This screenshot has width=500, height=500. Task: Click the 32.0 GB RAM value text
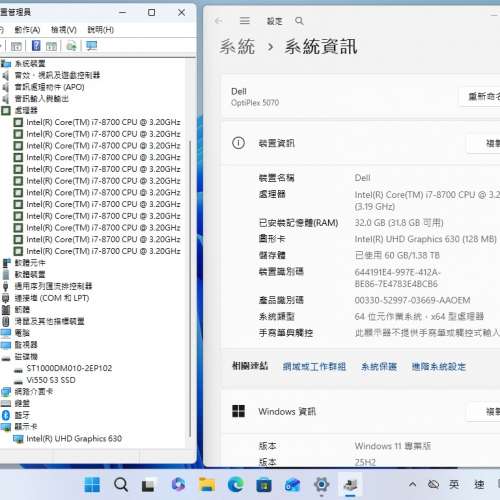[x=399, y=223]
